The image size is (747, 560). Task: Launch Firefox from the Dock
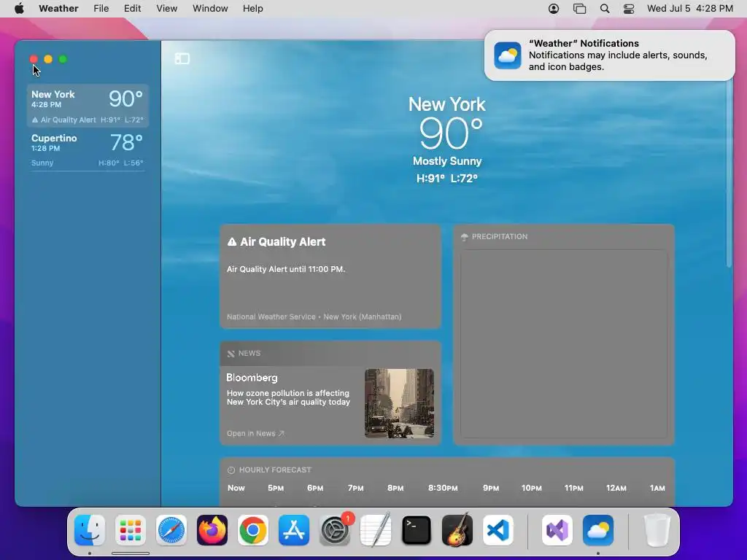212,530
